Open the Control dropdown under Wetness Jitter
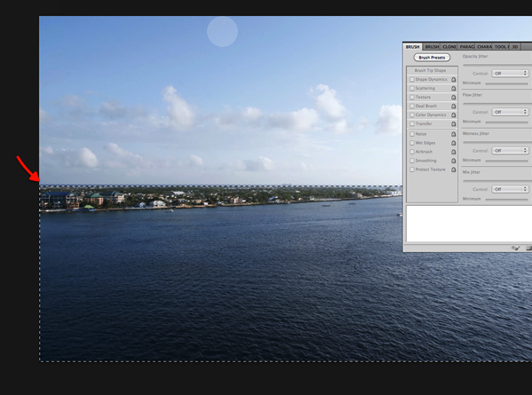This screenshot has width=532, height=395. point(510,151)
